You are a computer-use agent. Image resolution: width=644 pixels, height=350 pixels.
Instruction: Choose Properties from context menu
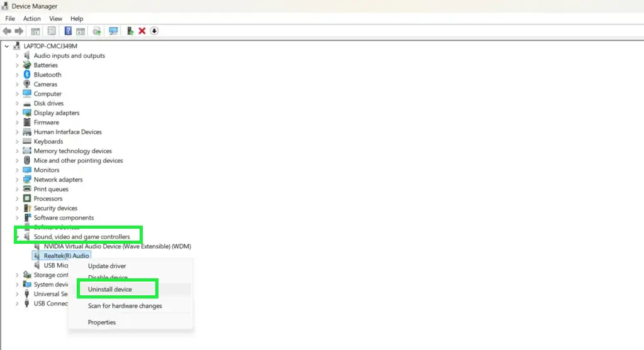102,322
